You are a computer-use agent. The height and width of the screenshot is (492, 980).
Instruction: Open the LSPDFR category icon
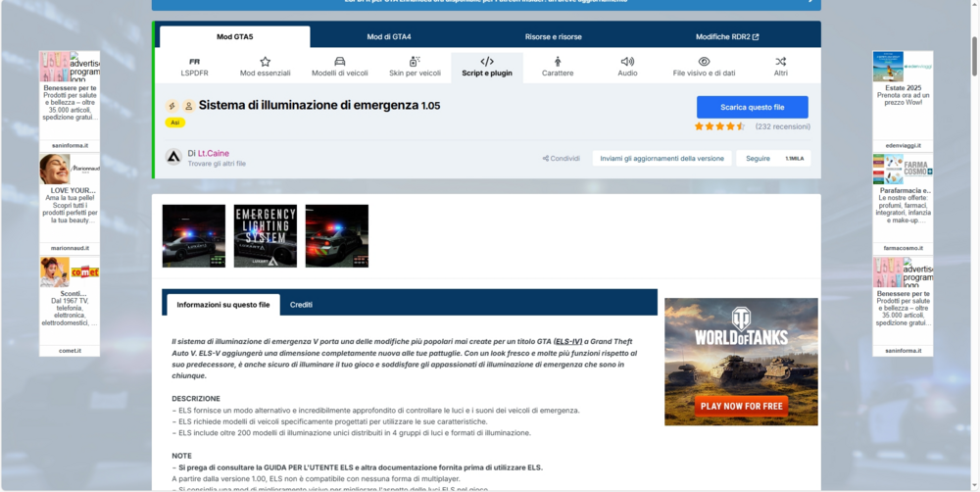(x=194, y=62)
